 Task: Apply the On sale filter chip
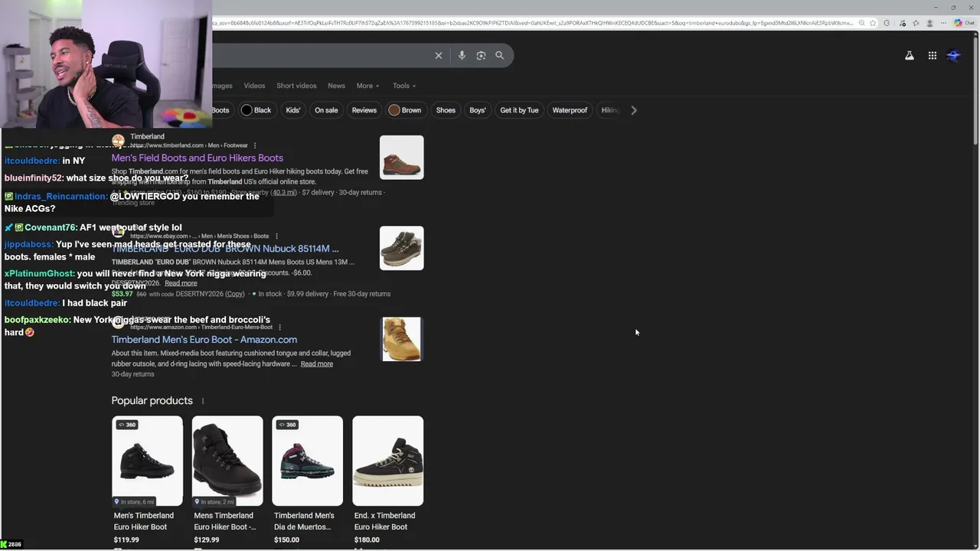click(x=326, y=110)
